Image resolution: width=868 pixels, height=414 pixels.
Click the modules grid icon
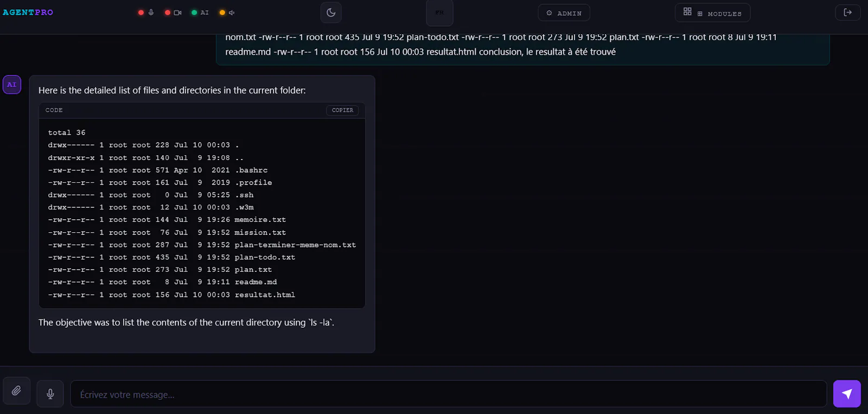pos(687,11)
